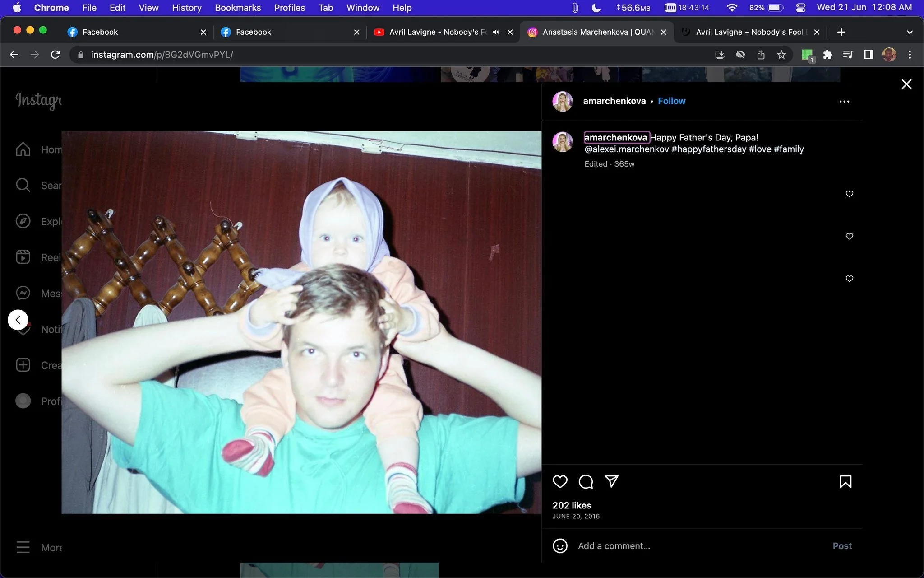
Task: Mute audio on Avril Lavigne YouTube tab
Action: click(x=496, y=32)
